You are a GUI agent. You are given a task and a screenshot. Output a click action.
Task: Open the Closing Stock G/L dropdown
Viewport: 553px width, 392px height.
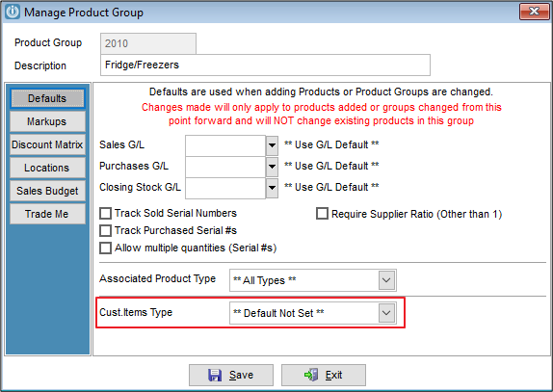click(272, 188)
